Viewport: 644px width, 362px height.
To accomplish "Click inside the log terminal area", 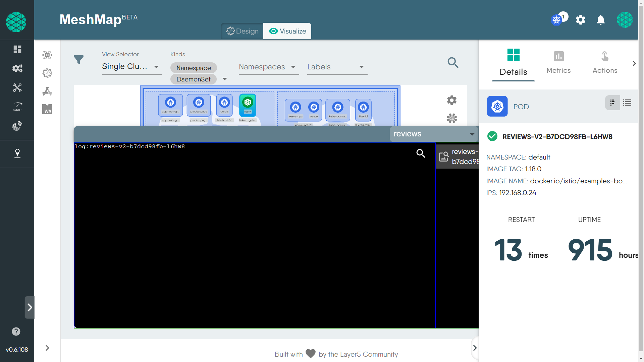I will coord(255,235).
